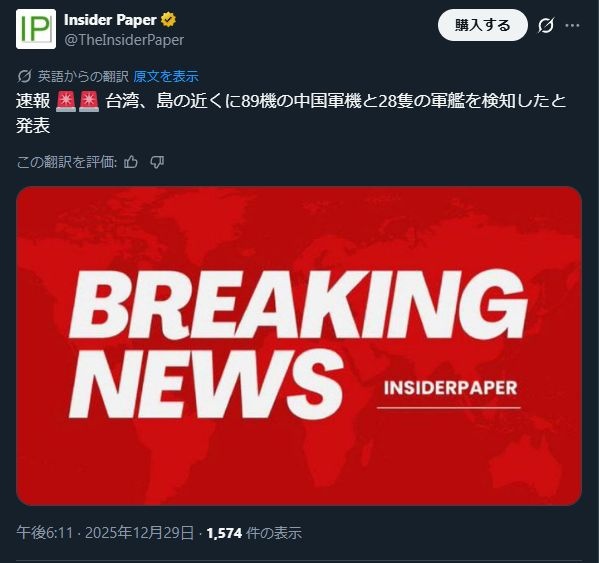Click the 購入する subscribe button
The width and height of the screenshot is (599, 563).
coord(482,25)
